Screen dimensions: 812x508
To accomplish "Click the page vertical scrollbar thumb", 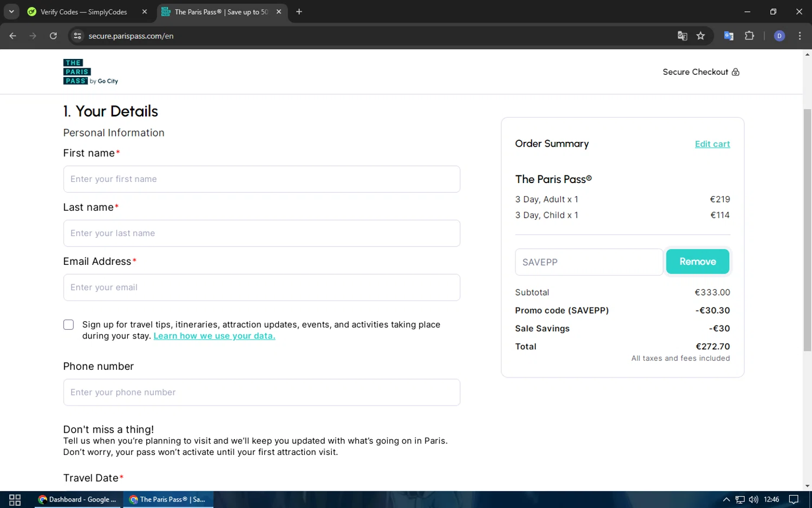I will coord(807,230).
